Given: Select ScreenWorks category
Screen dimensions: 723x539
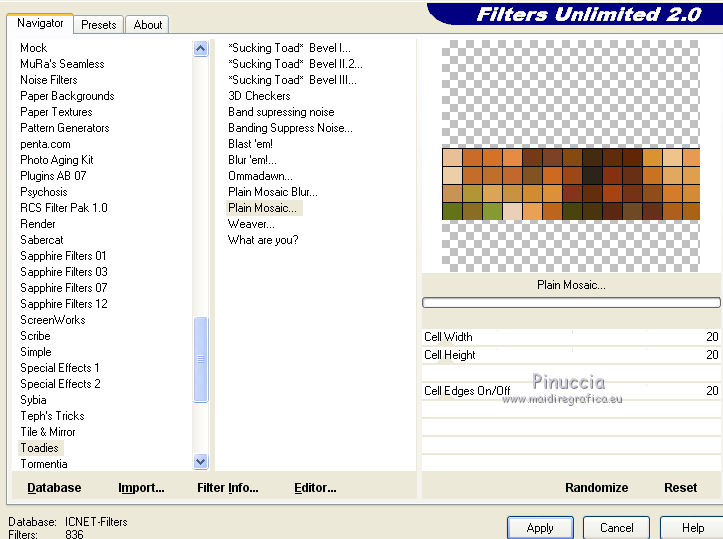Looking at the screenshot, I should (x=53, y=320).
